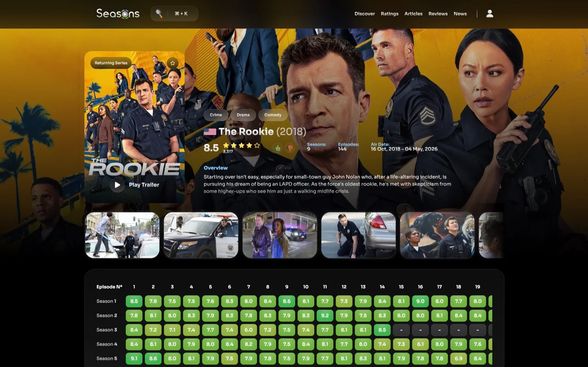Open Season 3 episode 7 rating 6.0
This screenshot has width=588, height=367.
tap(249, 330)
